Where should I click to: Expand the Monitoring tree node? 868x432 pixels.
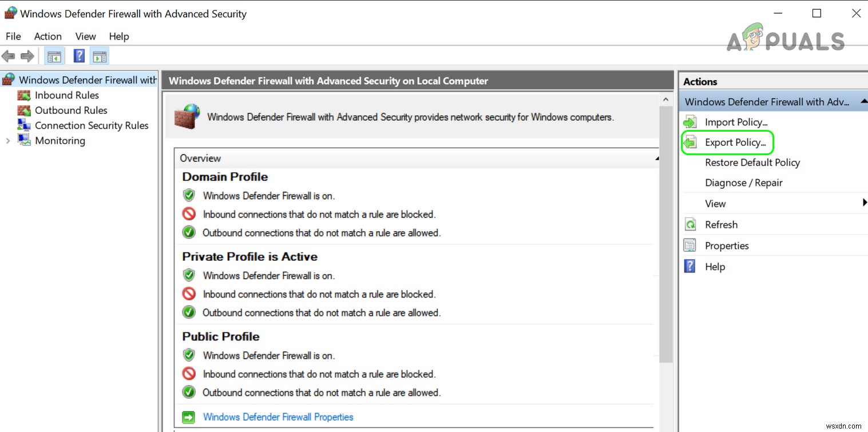pos(8,140)
